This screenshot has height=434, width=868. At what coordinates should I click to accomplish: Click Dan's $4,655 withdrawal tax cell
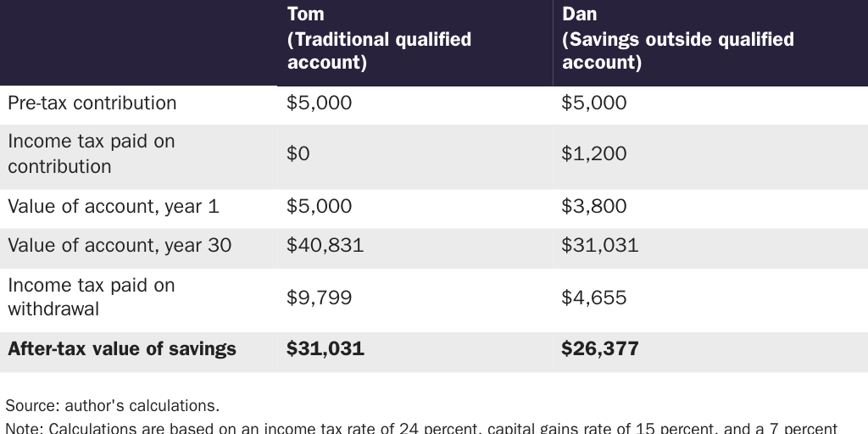click(x=594, y=298)
